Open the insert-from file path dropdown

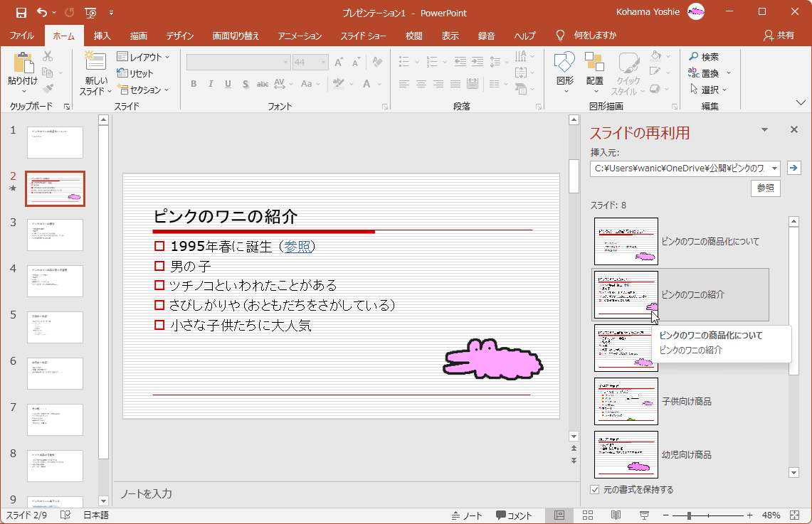774,169
